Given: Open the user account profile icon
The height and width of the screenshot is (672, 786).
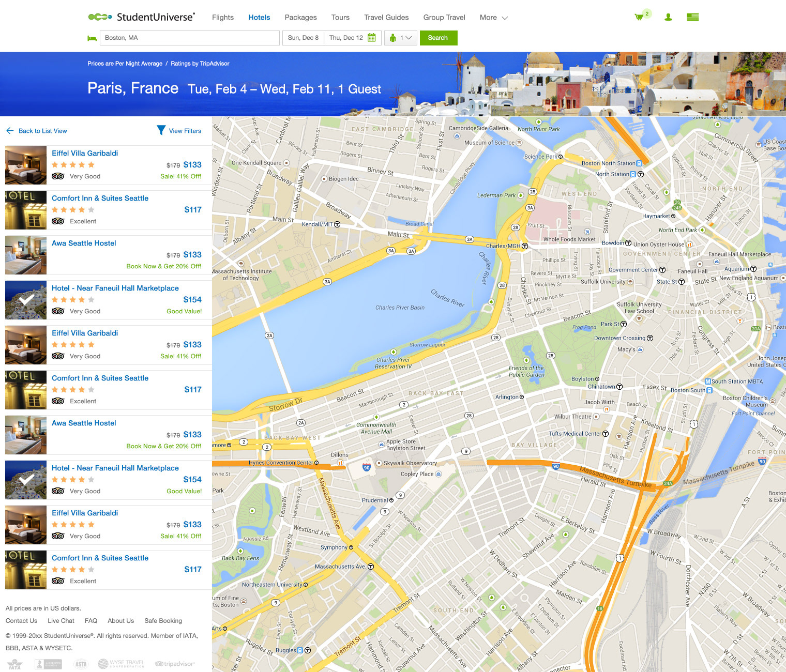Looking at the screenshot, I should 668,17.
